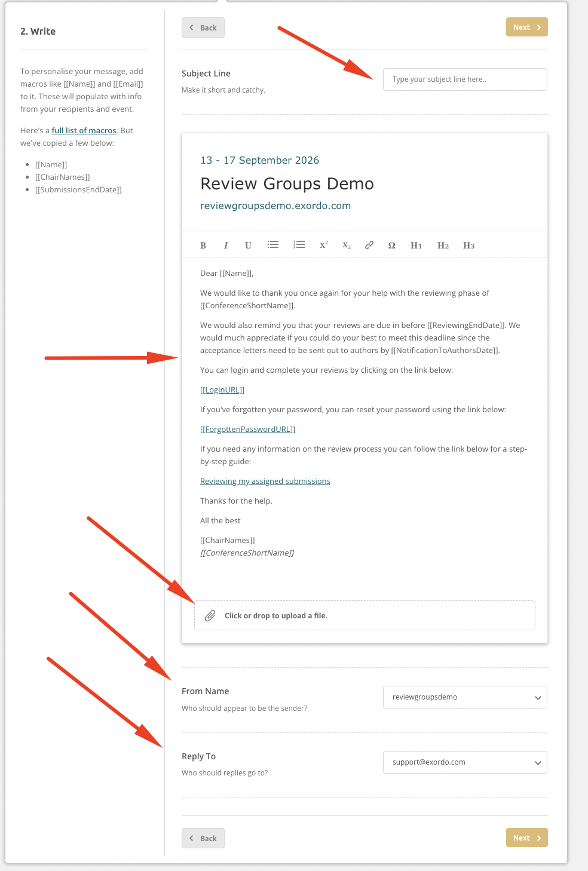Click the italic [[ConferenceShortName]] signature line
This screenshot has height=871, width=588.
click(247, 553)
